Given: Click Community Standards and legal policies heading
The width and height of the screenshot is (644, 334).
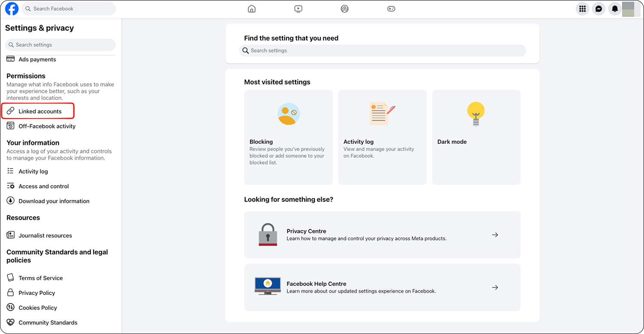Looking at the screenshot, I should (57, 256).
